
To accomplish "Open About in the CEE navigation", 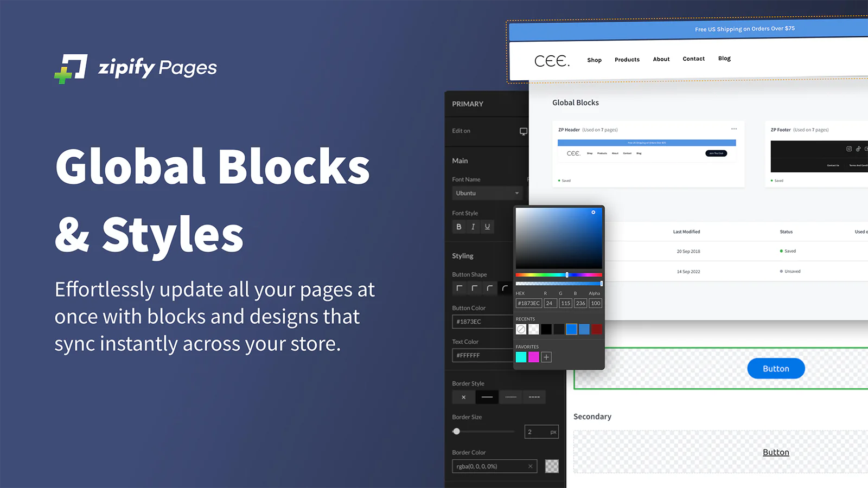I will 661,59.
